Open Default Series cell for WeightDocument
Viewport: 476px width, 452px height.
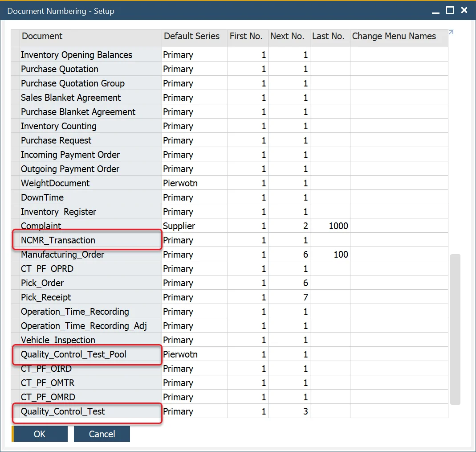click(x=194, y=183)
